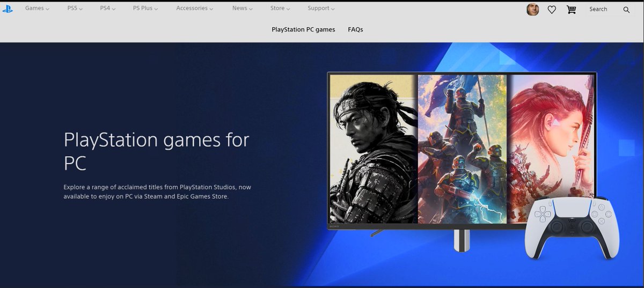
Task: Expand the PS5 dropdown menu
Action: (x=75, y=9)
